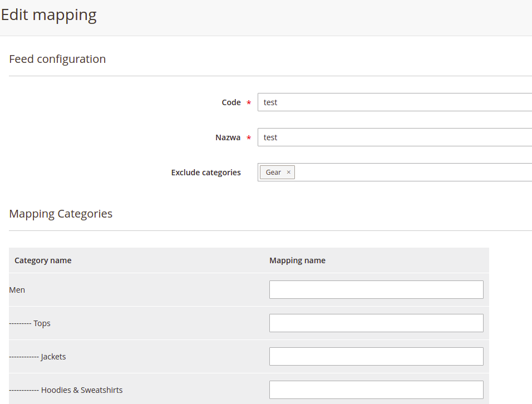
Task: Click the Mapping Categories section heading
Action: tap(61, 214)
